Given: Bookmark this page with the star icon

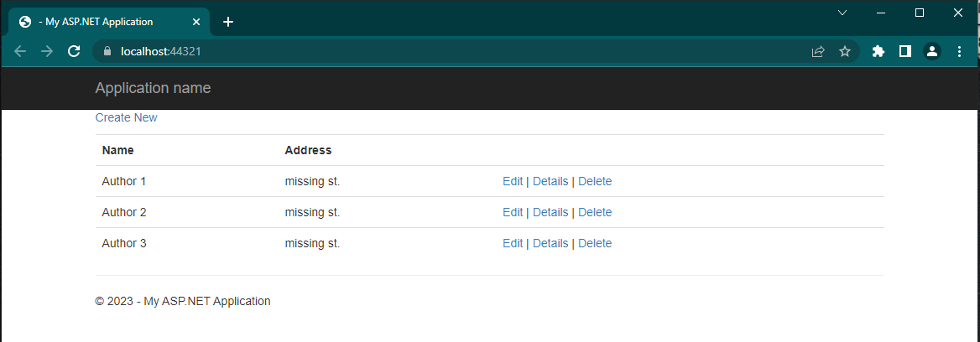Looking at the screenshot, I should (x=845, y=51).
